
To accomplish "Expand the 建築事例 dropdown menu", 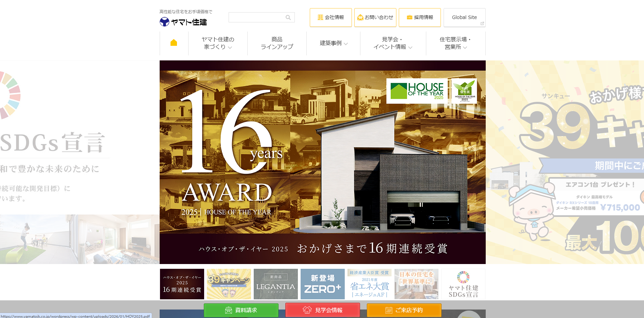I will [334, 43].
